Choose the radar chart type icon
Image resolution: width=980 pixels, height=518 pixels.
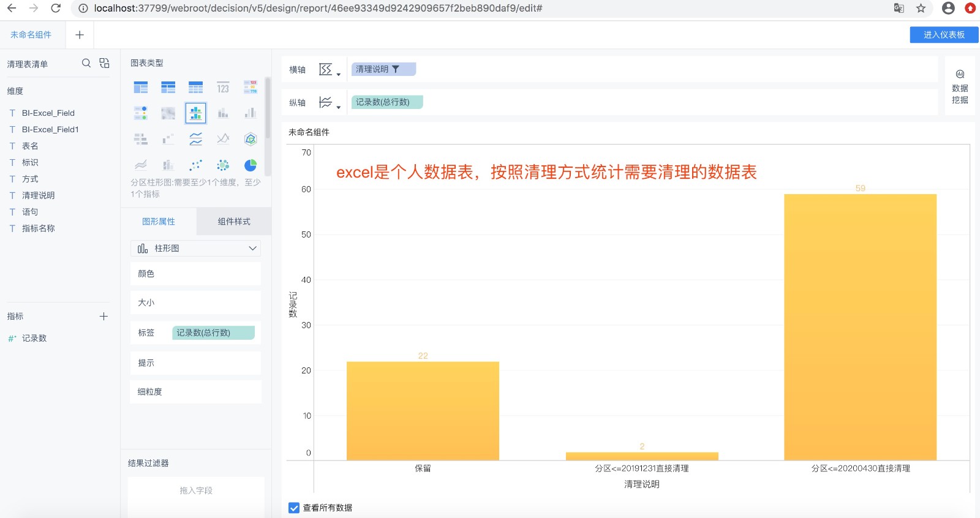click(x=251, y=139)
